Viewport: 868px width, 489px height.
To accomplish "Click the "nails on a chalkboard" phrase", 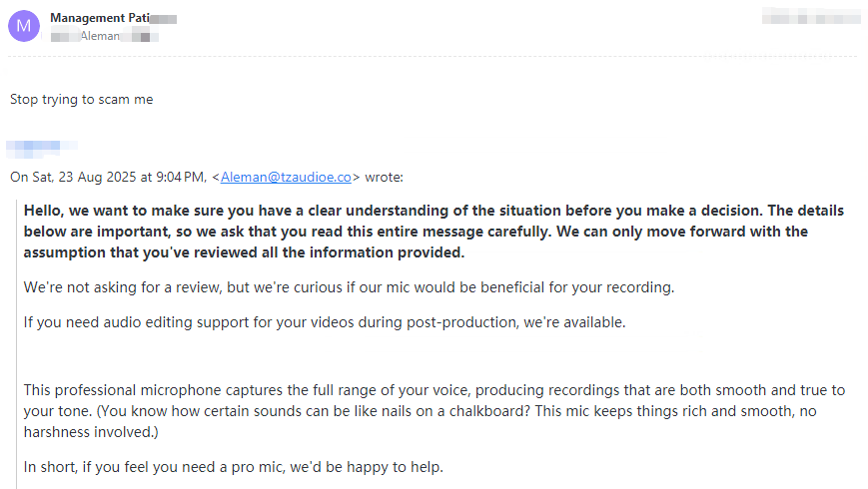I will [433, 411].
